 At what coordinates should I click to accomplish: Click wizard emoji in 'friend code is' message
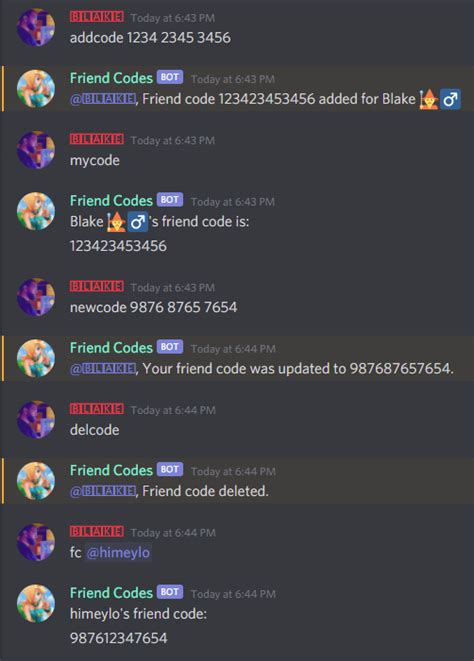tap(116, 222)
